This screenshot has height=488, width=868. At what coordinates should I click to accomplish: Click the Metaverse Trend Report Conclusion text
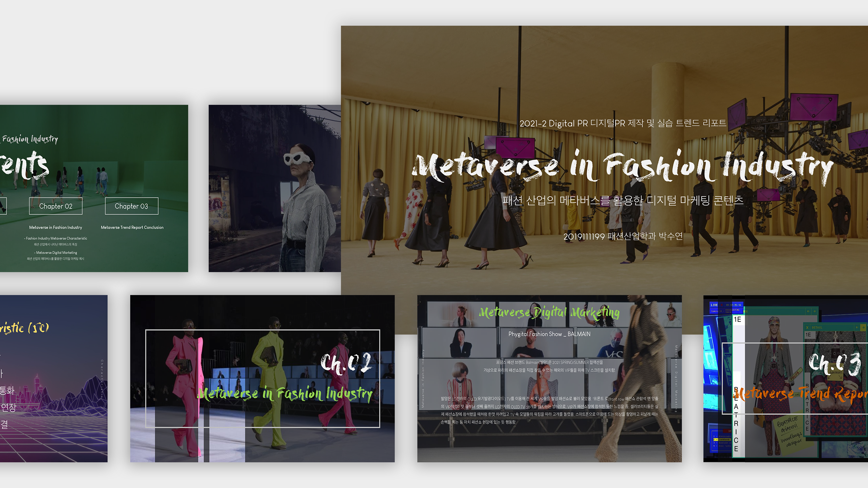(x=132, y=227)
